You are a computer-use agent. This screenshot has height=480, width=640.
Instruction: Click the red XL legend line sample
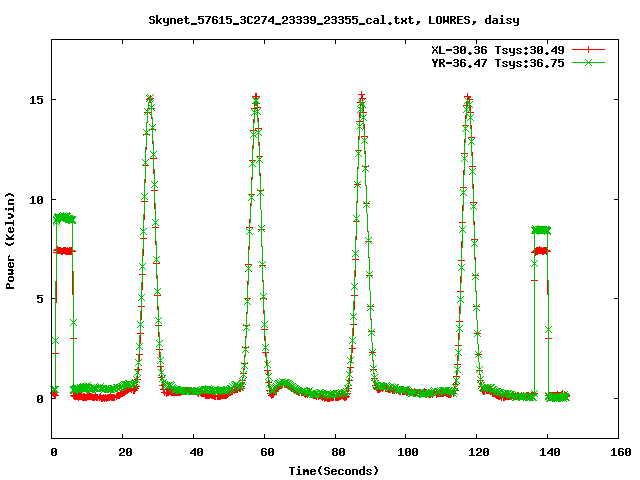point(588,50)
